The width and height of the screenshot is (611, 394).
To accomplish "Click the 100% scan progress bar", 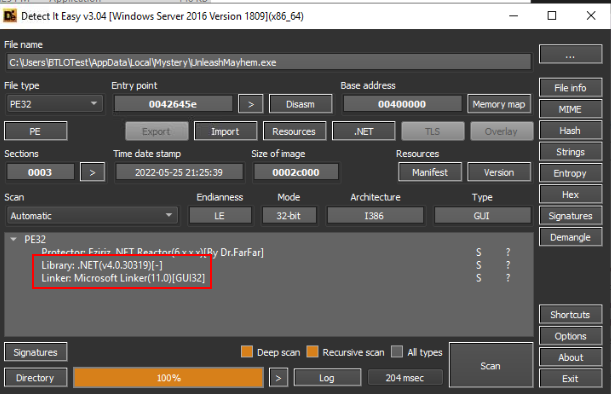I will click(168, 378).
